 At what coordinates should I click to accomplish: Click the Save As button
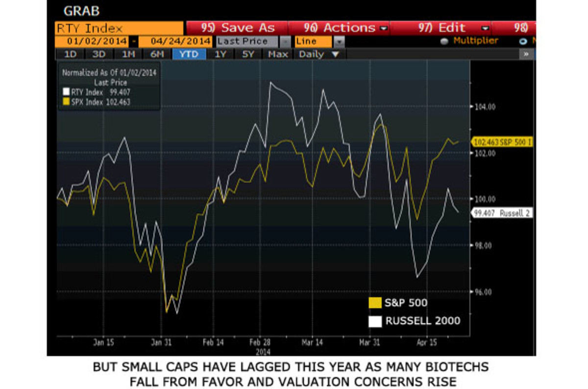[238, 28]
